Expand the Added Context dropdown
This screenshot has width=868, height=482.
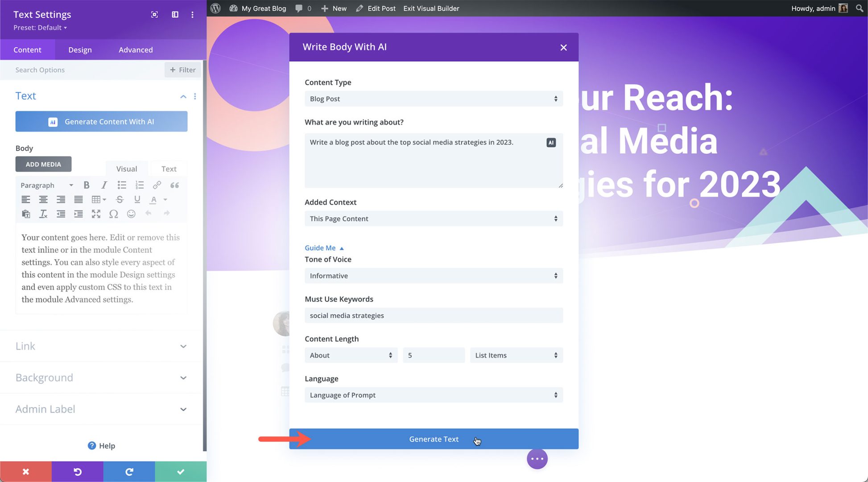coord(433,218)
